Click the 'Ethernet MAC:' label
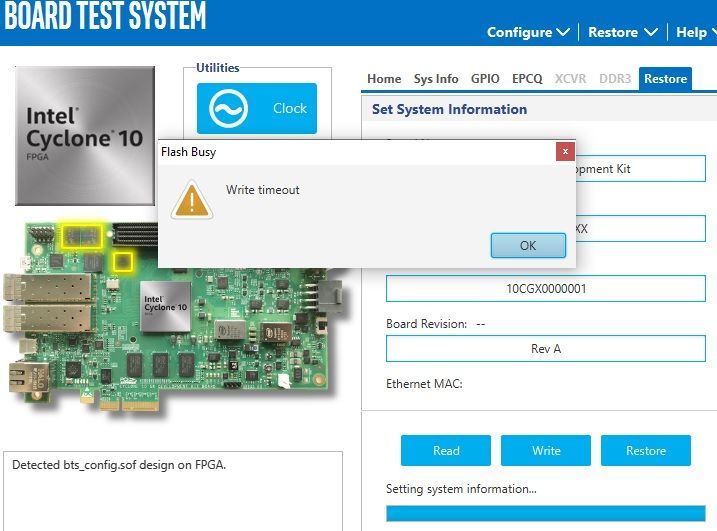Screen dimensions: 717x531 tap(424, 384)
